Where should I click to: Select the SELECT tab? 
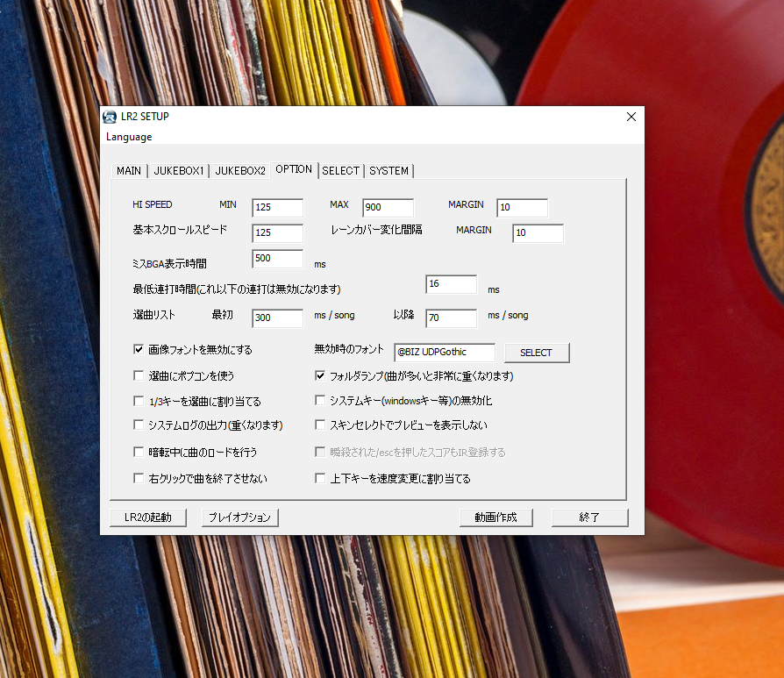pos(340,171)
